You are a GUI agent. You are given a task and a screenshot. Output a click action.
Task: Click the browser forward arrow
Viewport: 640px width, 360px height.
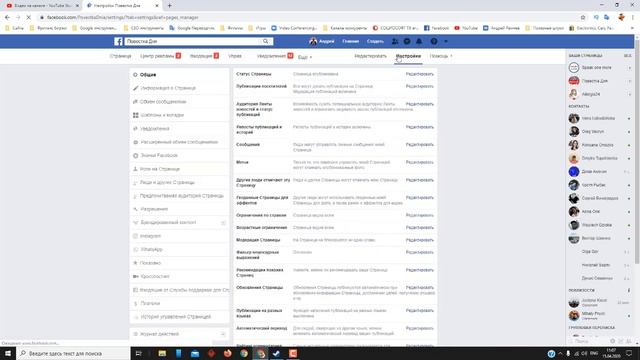click(18, 18)
